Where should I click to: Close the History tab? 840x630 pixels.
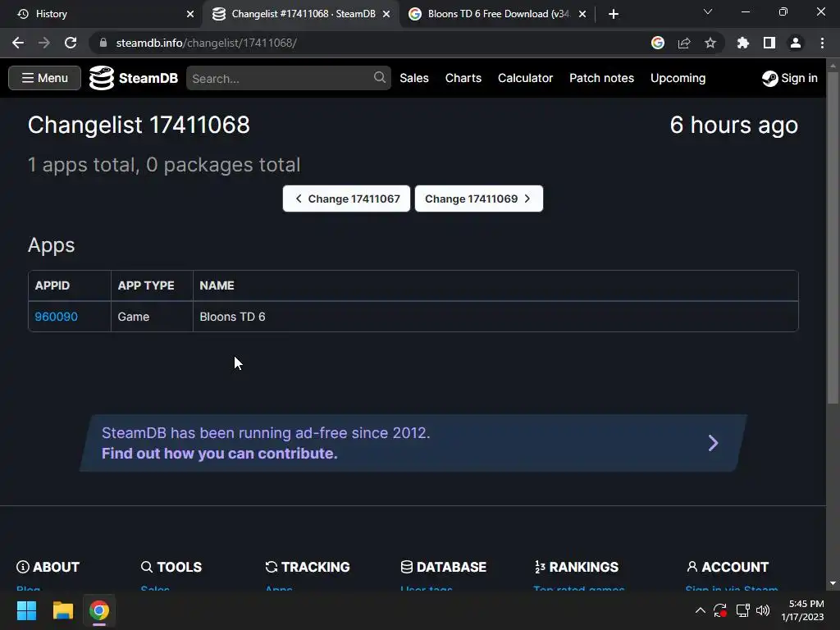tap(190, 14)
